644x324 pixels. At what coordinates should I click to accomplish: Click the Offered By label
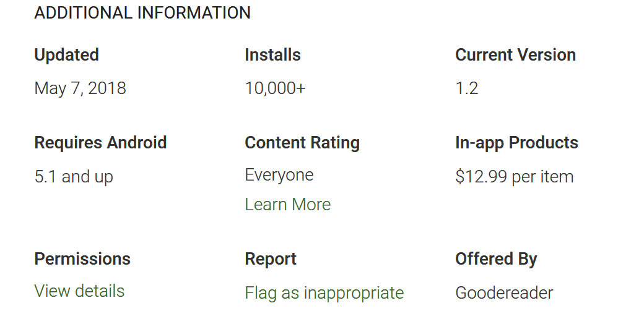click(496, 259)
